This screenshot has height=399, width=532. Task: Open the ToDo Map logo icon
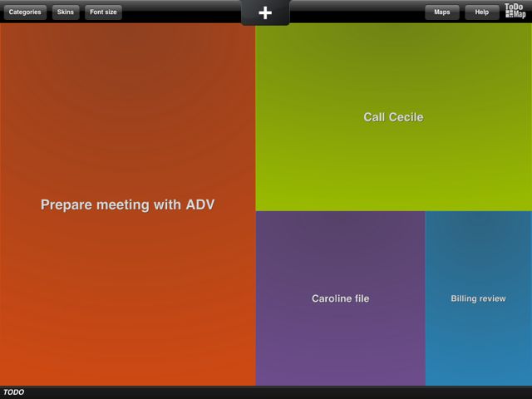pos(515,11)
